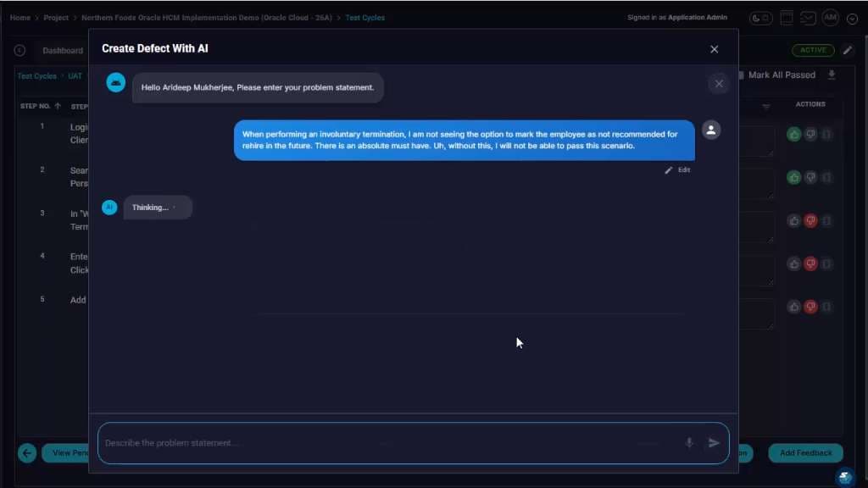Click the third action icon on step 3
The width and height of the screenshot is (868, 488).
[x=826, y=221]
